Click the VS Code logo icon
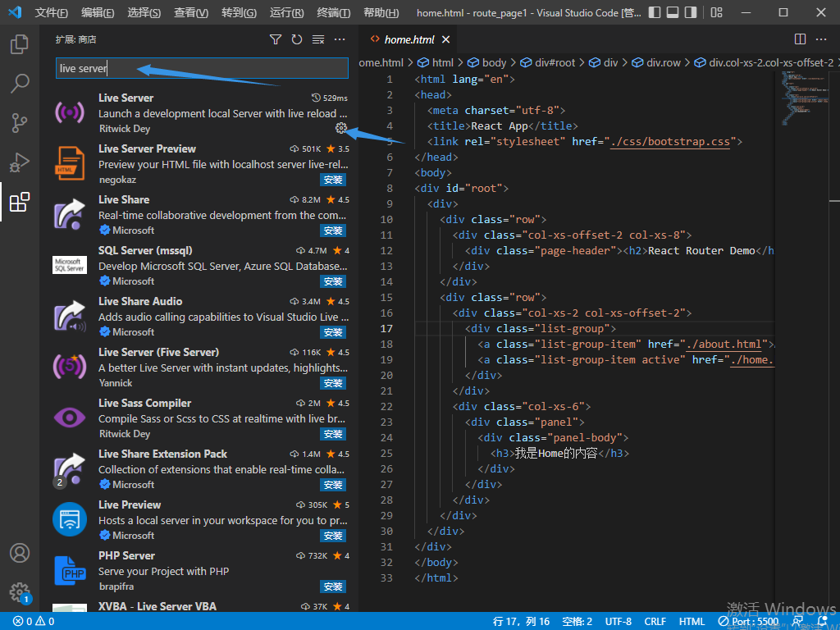 pos(15,11)
